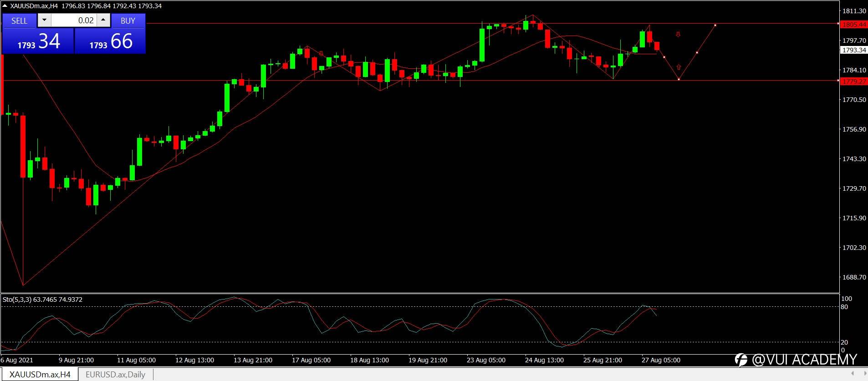This screenshot has height=381, width=868.
Task: Decrease volume with the down arrow
Action: tap(44, 20)
